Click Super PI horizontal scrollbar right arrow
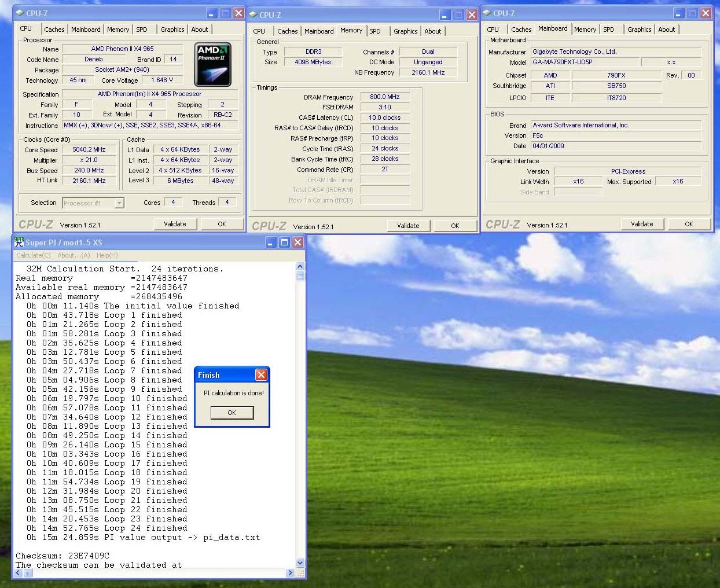Image resolution: width=720 pixels, height=588 pixels. click(291, 573)
